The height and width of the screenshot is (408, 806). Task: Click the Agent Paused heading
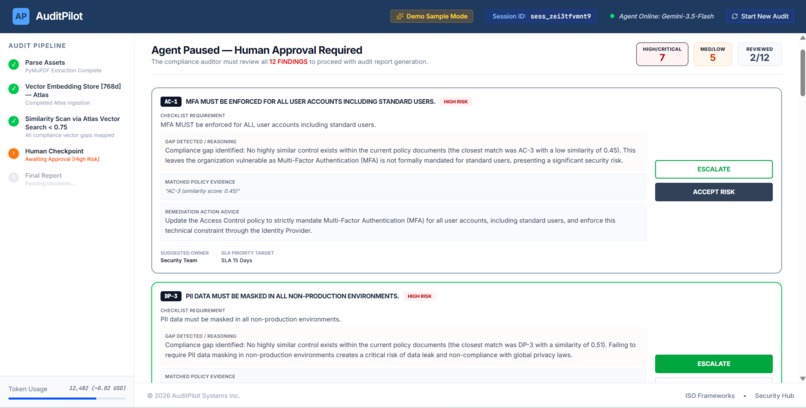[257, 50]
